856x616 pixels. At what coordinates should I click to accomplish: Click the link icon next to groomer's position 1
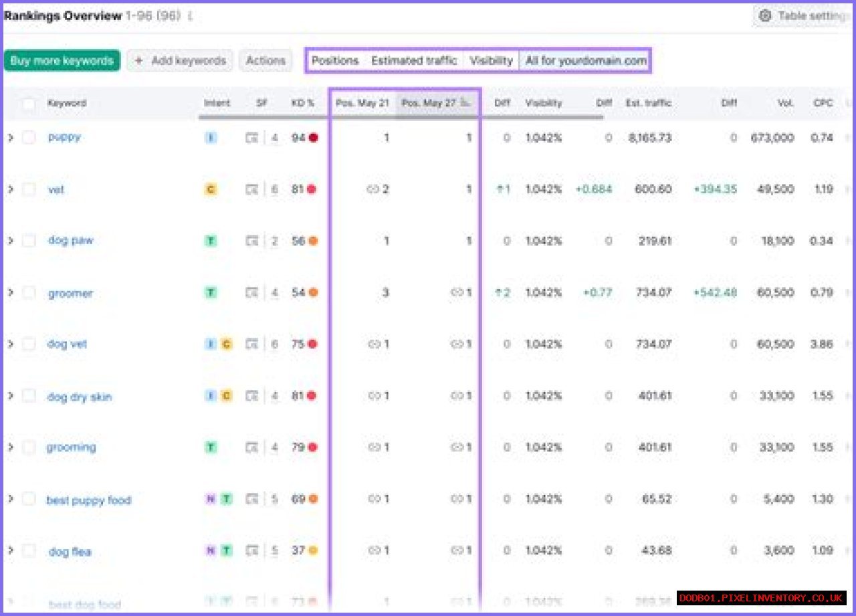pos(457,292)
